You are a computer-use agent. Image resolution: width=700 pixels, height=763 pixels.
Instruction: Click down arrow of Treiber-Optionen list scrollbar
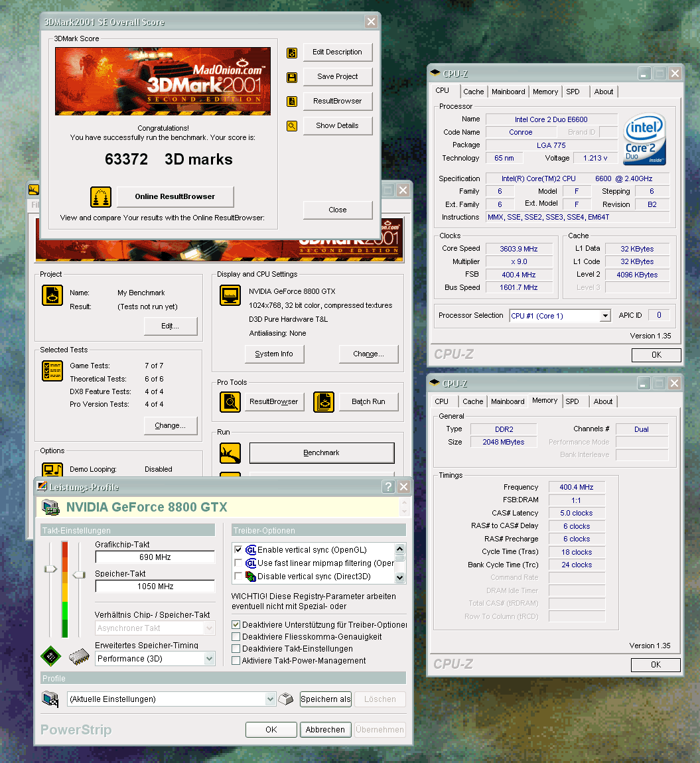(x=399, y=578)
